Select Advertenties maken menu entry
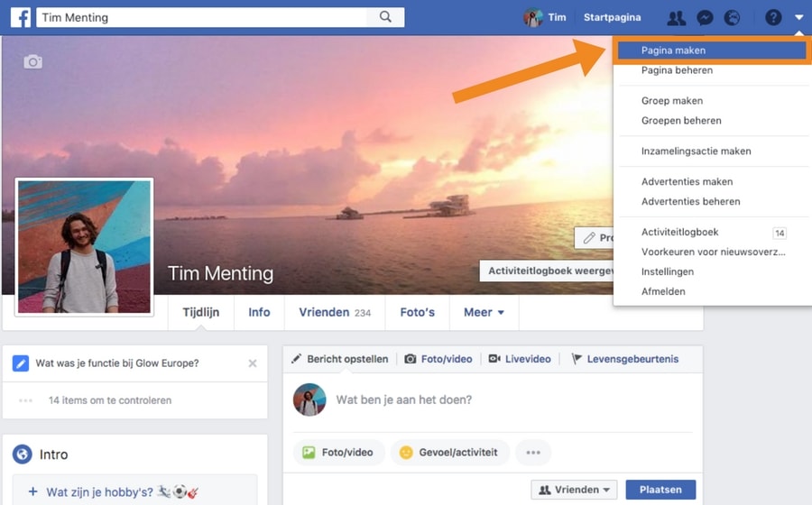The image size is (812, 505). pos(687,181)
